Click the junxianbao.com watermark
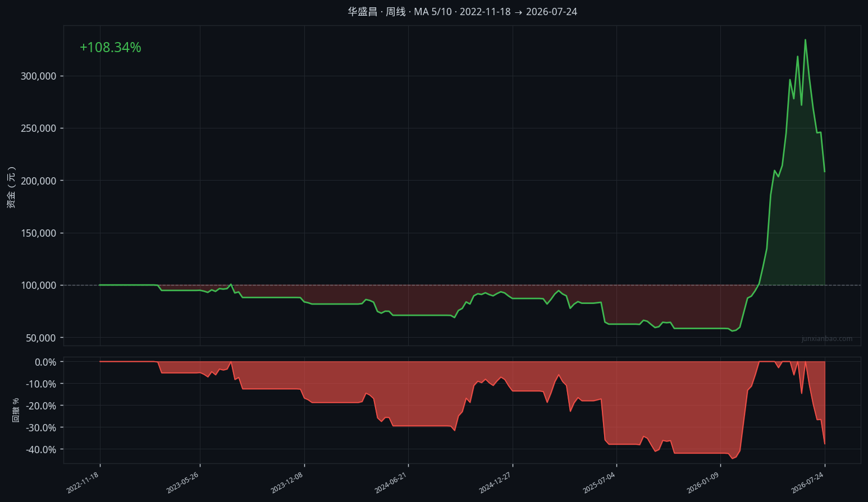The width and height of the screenshot is (868, 502). (x=826, y=339)
